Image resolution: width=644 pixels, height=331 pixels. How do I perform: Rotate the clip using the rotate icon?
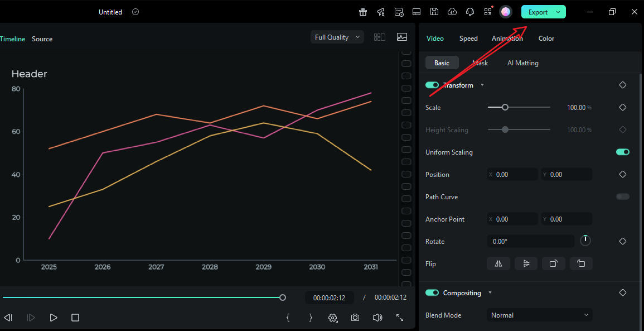click(x=585, y=239)
